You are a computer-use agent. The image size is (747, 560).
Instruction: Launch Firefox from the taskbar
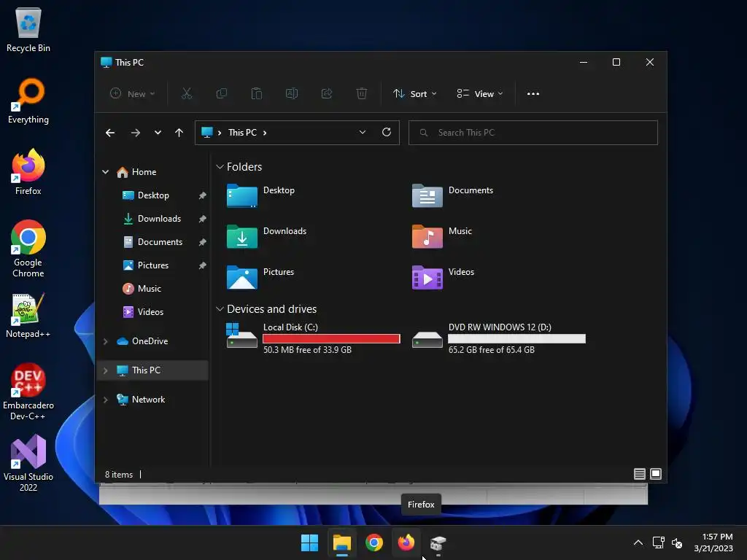pyautogui.click(x=406, y=542)
